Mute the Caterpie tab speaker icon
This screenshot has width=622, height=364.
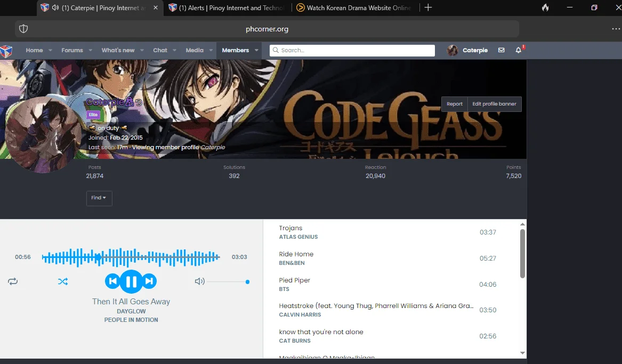(x=55, y=7)
